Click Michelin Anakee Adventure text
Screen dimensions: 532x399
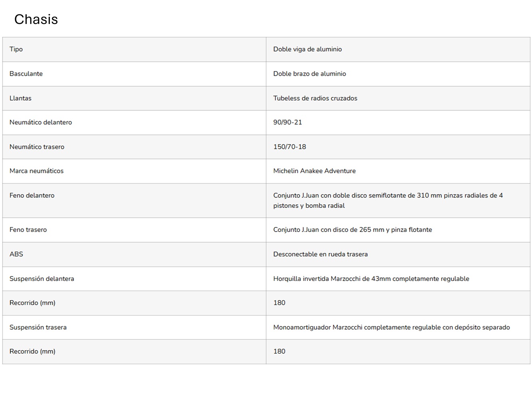point(314,171)
